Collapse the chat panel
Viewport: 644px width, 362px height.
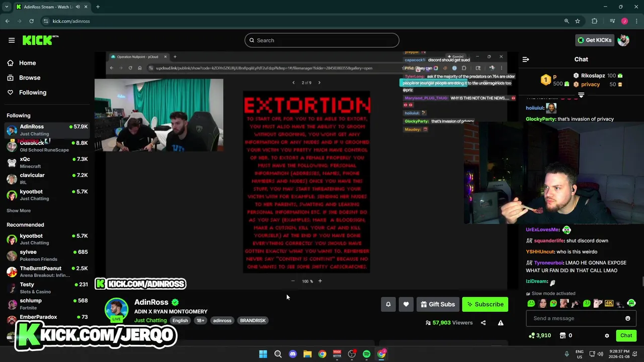pyautogui.click(x=526, y=59)
